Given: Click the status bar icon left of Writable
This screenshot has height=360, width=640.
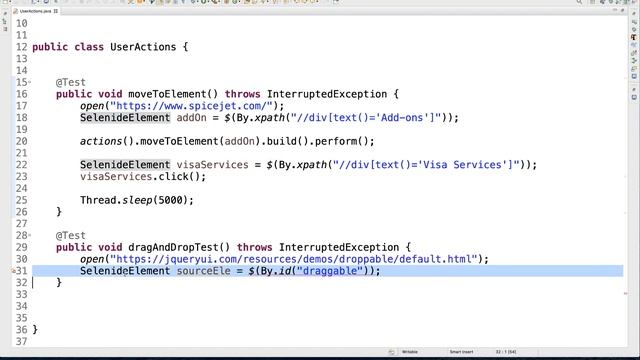Looking at the screenshot, I should [x=391, y=352].
